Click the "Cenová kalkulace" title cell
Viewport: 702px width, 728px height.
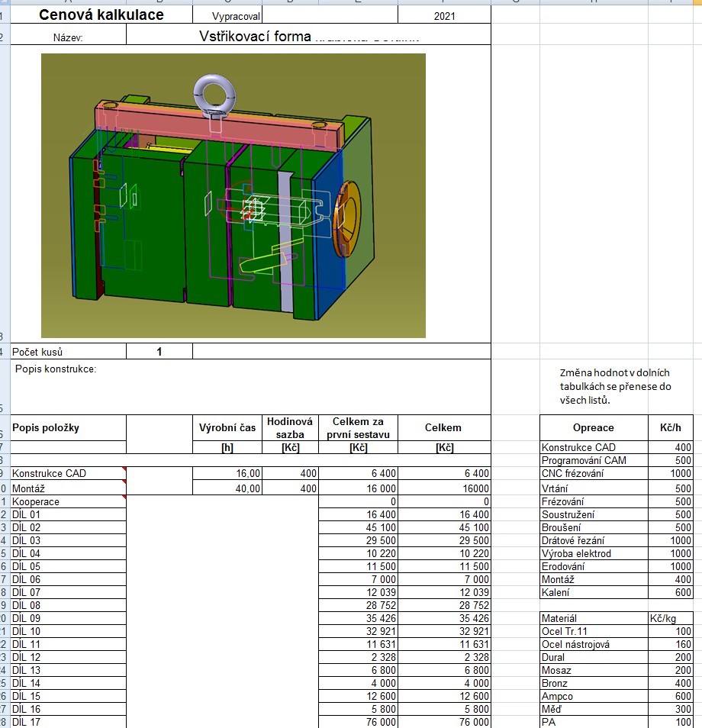pos(101,14)
